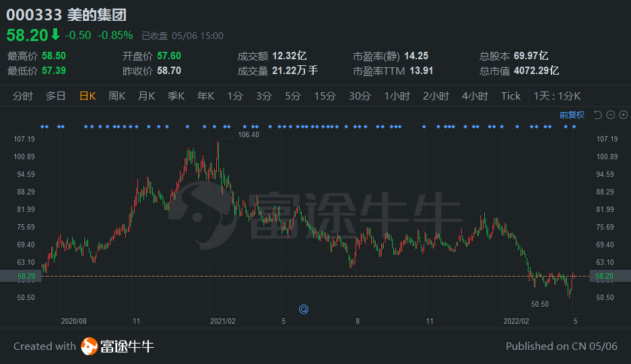Select the 1天 : 1分K view
This screenshot has height=364, width=631.
coord(557,96)
